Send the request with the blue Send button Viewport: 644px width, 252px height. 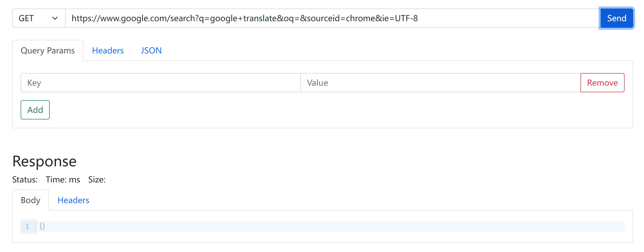617,18
